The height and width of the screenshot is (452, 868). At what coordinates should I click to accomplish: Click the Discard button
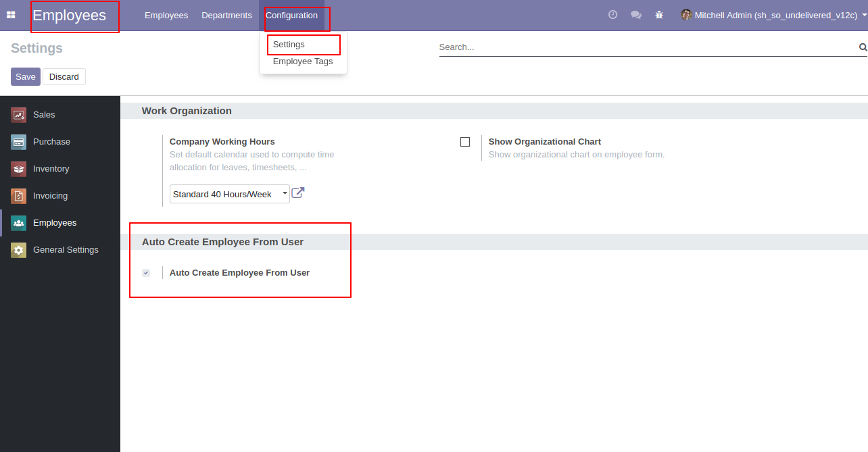pos(64,76)
